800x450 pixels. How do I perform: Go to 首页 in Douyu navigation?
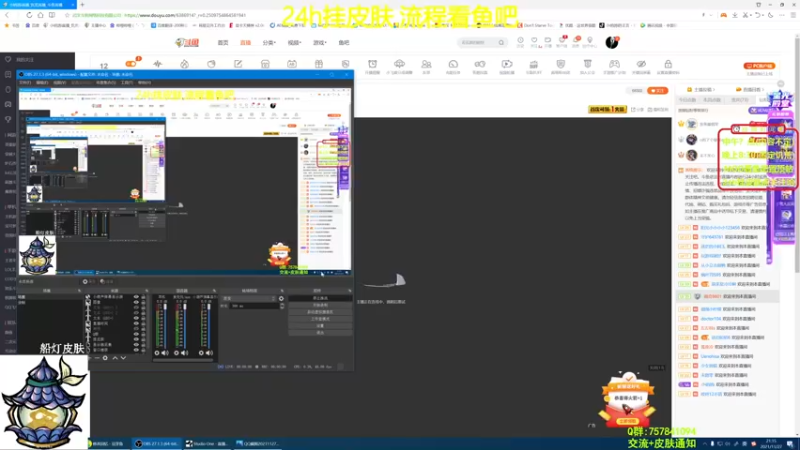[223, 43]
